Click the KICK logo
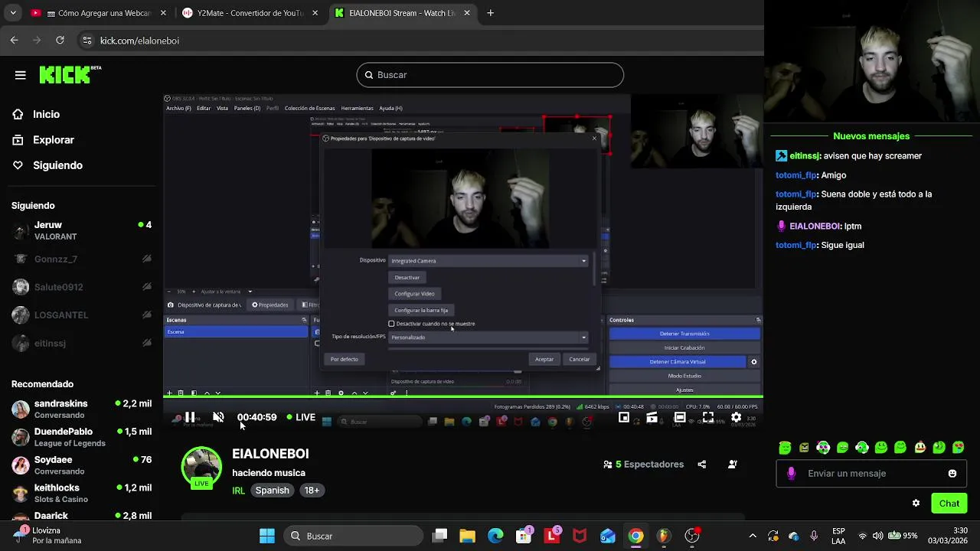This screenshot has height=551, width=980. [x=70, y=74]
